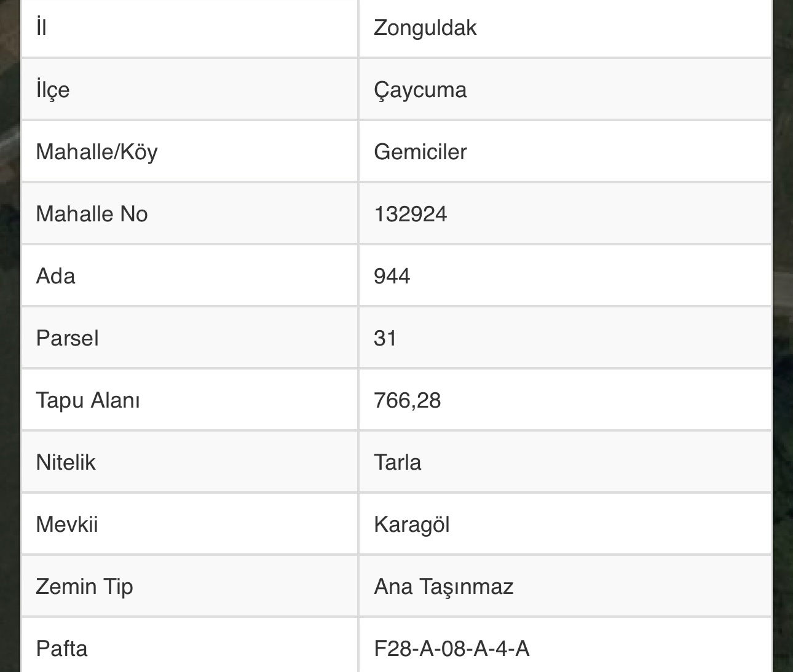Click the satellite map strip at left edge

(x=10, y=336)
